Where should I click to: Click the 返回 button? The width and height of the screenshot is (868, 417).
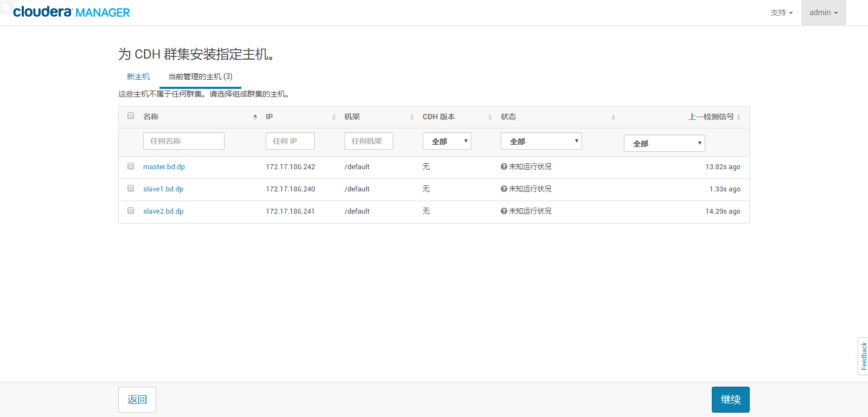137,400
